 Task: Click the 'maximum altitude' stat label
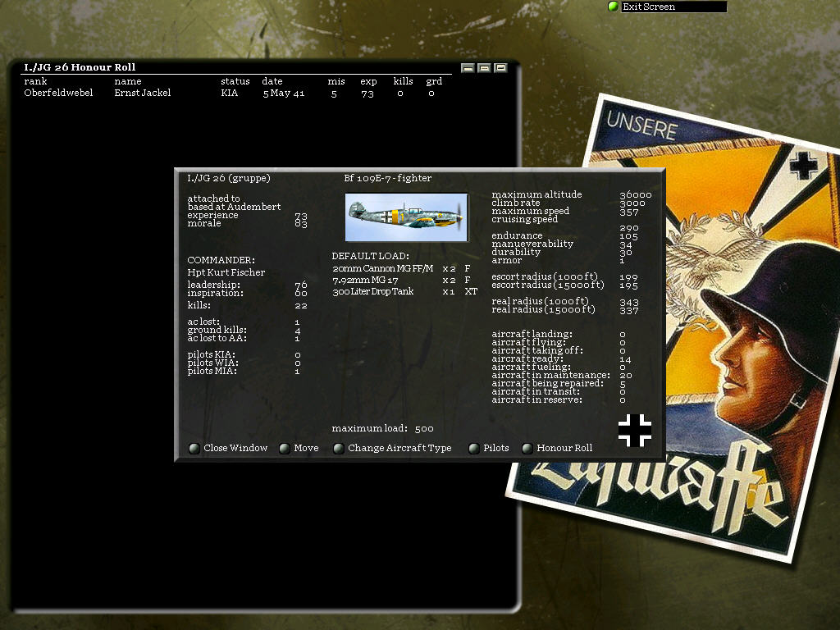click(x=536, y=194)
